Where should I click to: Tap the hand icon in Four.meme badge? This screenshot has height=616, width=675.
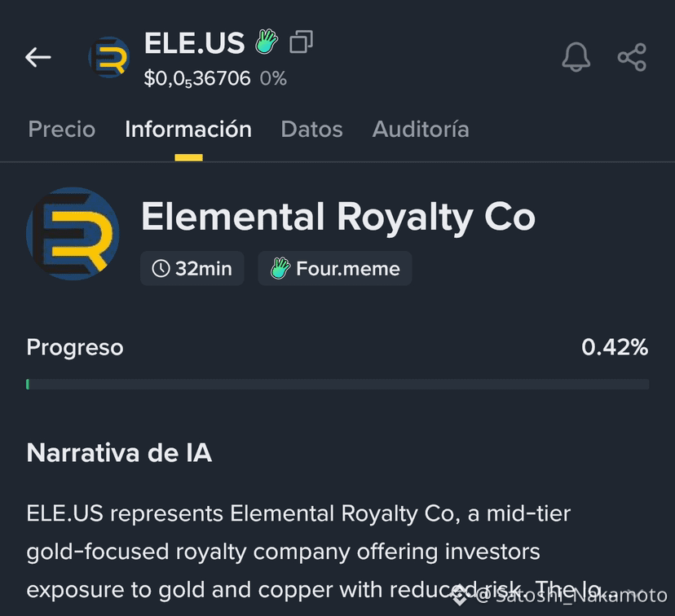[x=280, y=268]
